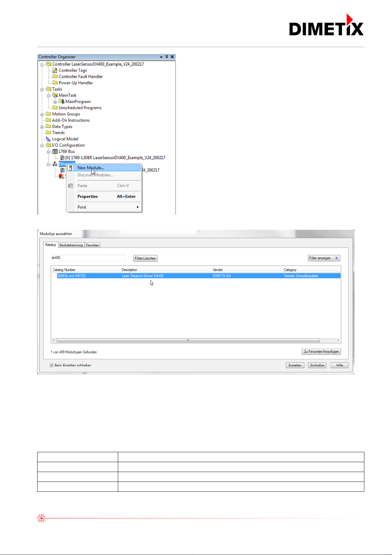Click the filter field containing 'dx400'

pos(88,258)
